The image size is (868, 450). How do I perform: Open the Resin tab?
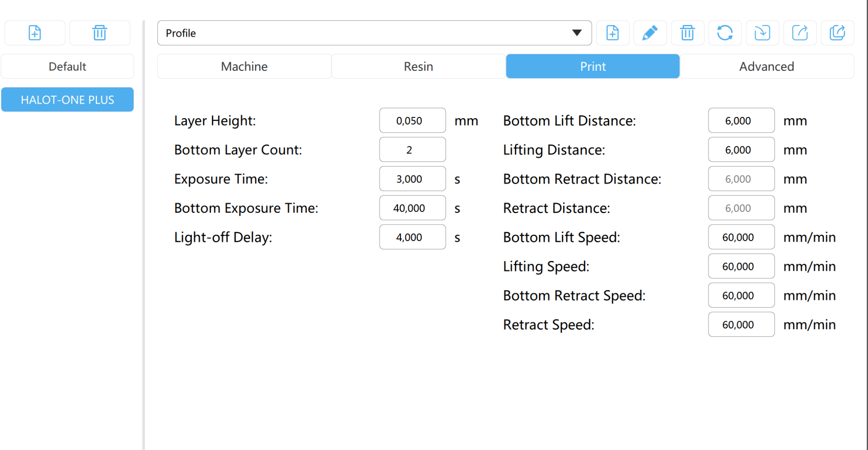pos(418,66)
